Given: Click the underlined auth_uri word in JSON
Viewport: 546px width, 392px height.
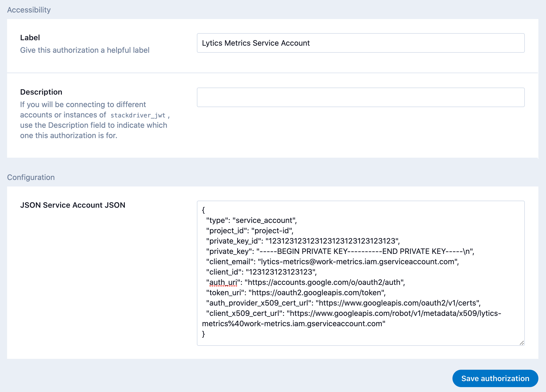Looking at the screenshot, I should 223,282.
